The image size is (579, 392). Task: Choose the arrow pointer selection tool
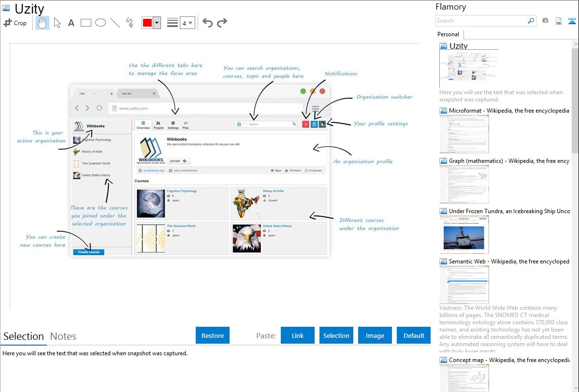click(57, 23)
